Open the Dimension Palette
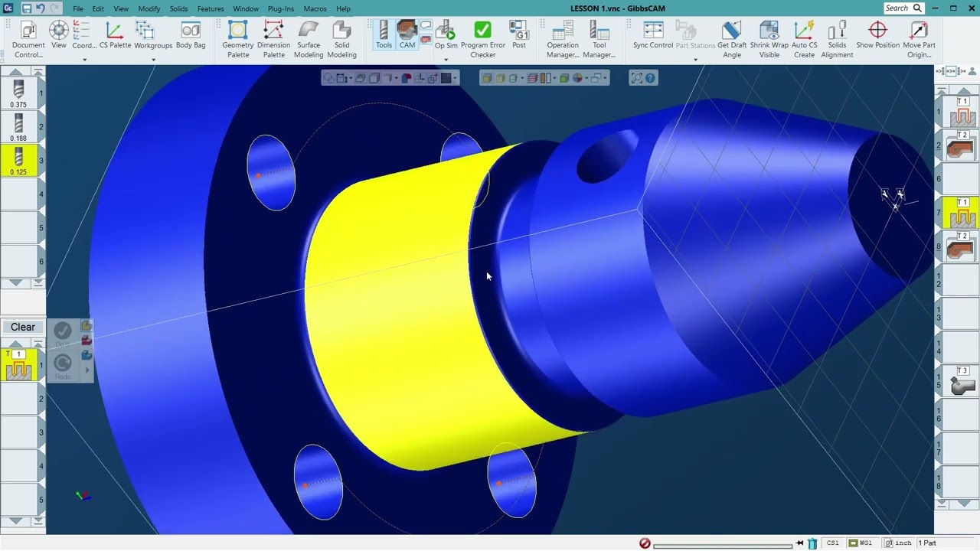980x551 pixels. pyautogui.click(x=273, y=40)
